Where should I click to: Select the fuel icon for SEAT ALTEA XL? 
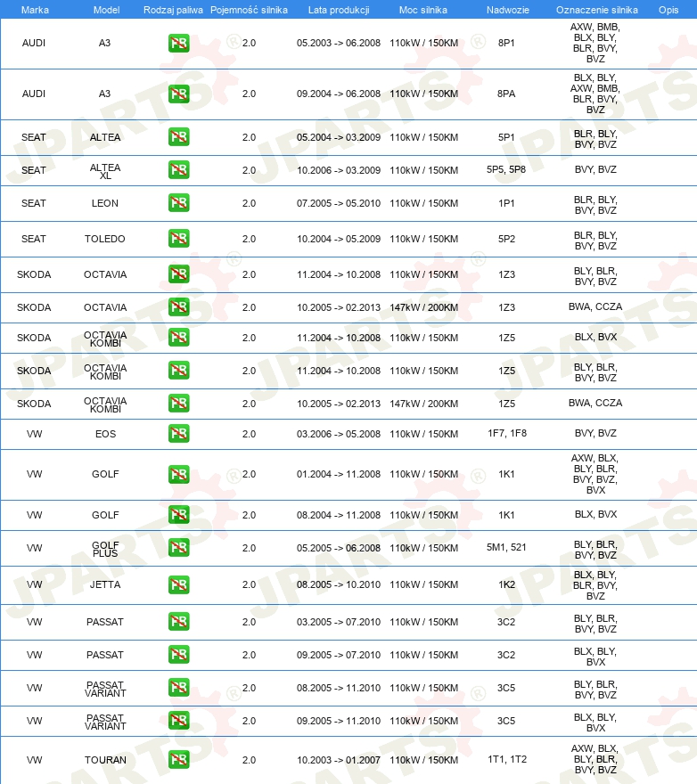(x=178, y=170)
